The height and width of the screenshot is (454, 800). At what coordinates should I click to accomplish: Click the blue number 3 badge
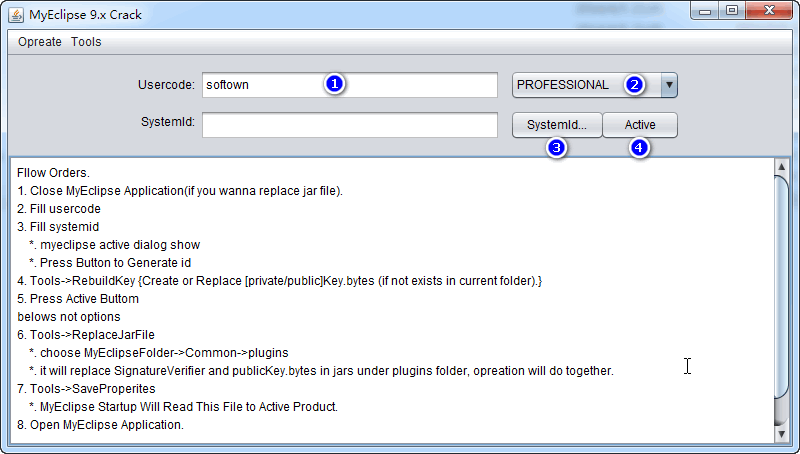point(557,148)
